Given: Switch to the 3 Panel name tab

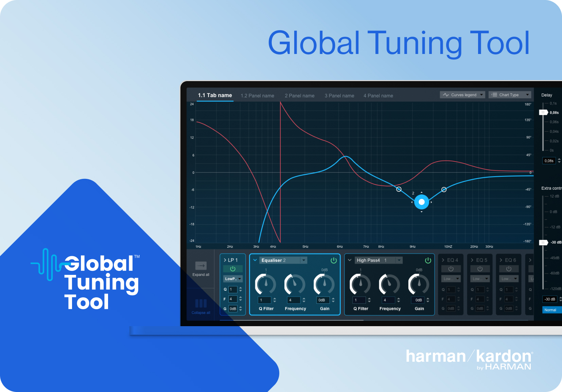Looking at the screenshot, I should (x=339, y=96).
